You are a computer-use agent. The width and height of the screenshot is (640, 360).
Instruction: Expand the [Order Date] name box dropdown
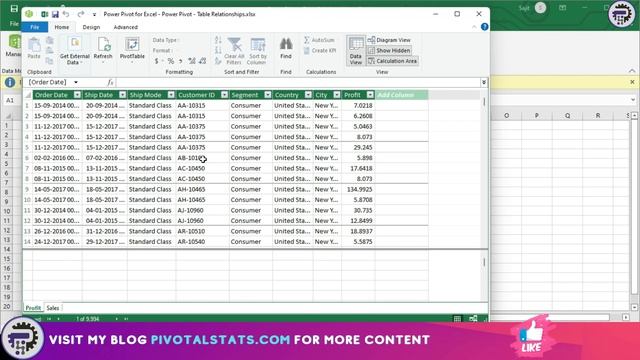(x=76, y=82)
